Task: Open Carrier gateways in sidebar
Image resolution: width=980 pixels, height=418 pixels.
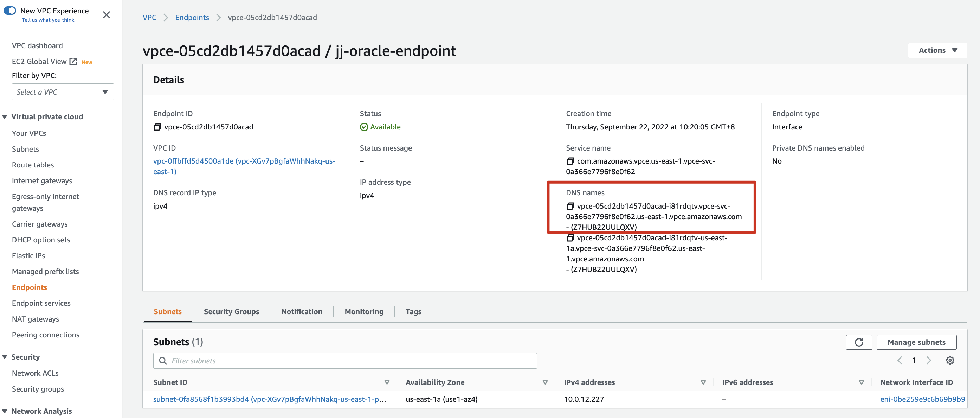Action: coord(40,224)
